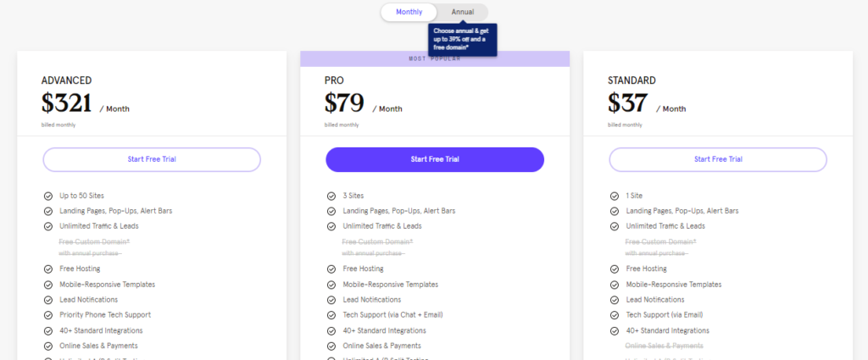Click the annual discount tooltip

pyautogui.click(x=462, y=40)
